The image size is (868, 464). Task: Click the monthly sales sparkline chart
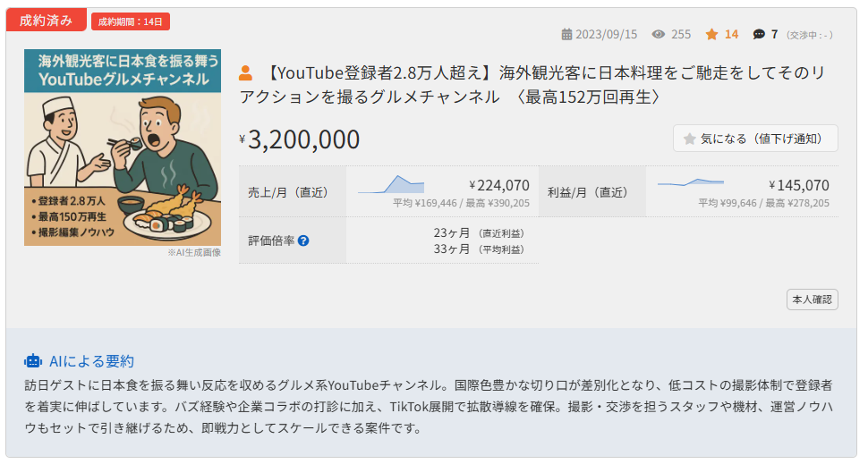391,184
